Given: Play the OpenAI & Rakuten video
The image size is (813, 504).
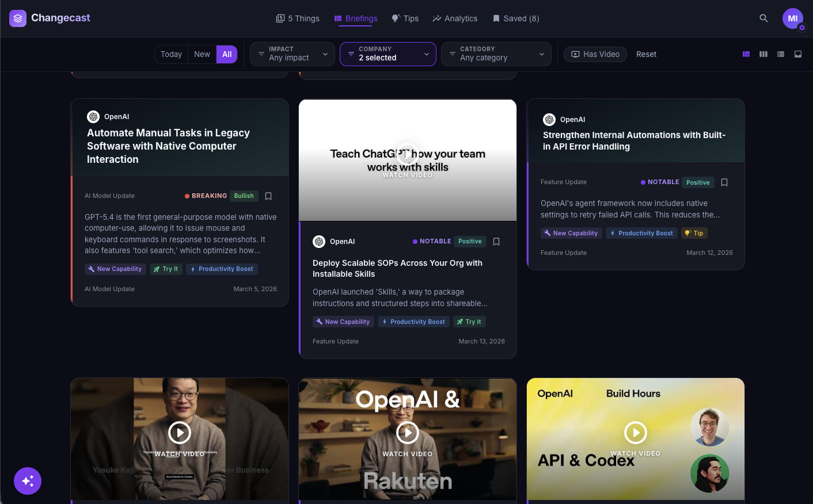Looking at the screenshot, I should tap(408, 433).
